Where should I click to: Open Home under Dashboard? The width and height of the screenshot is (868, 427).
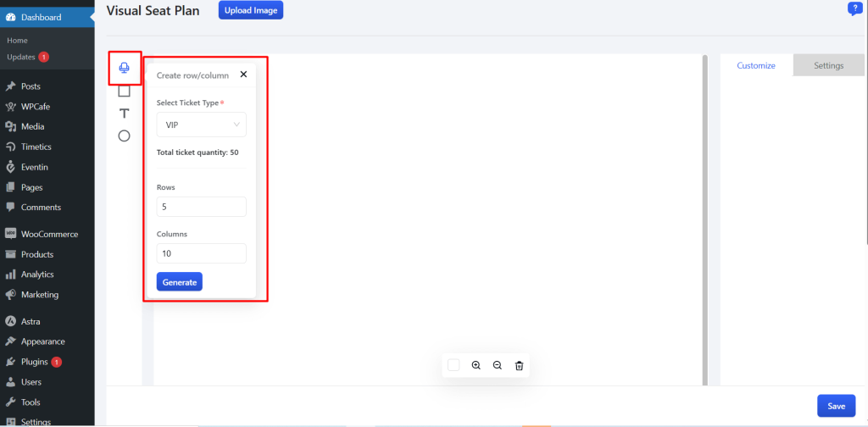point(17,41)
